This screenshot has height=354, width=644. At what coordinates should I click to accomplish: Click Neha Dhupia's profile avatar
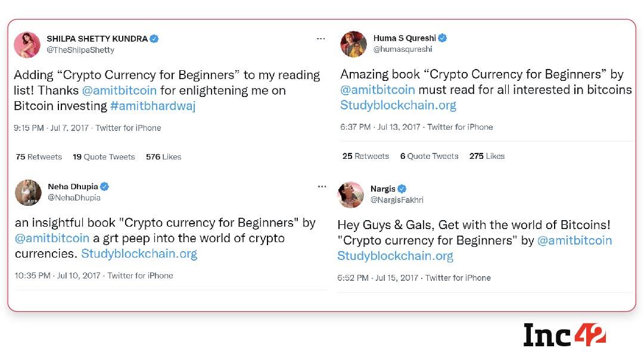pyautogui.click(x=28, y=192)
